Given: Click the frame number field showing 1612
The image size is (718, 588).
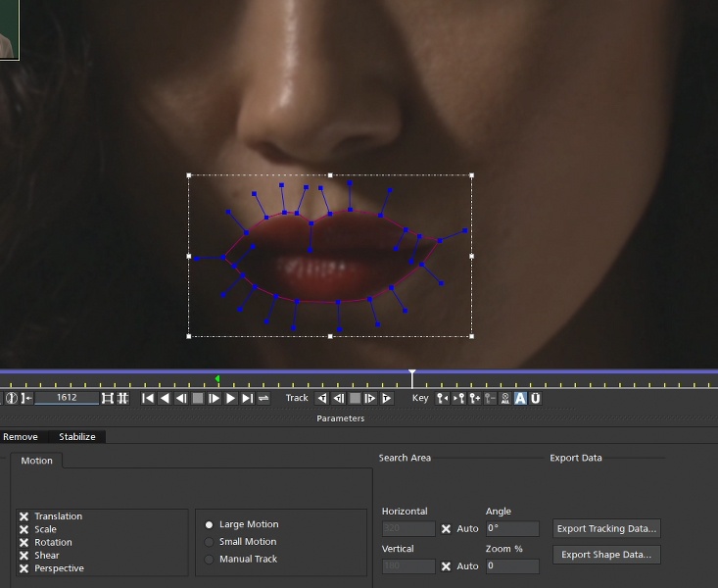Looking at the screenshot, I should click(67, 398).
